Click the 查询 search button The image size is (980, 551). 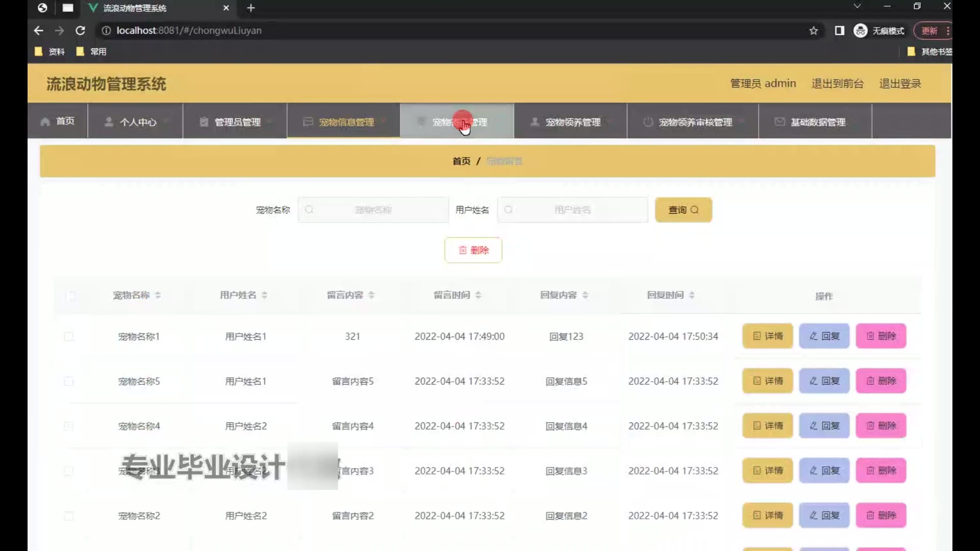coord(683,210)
